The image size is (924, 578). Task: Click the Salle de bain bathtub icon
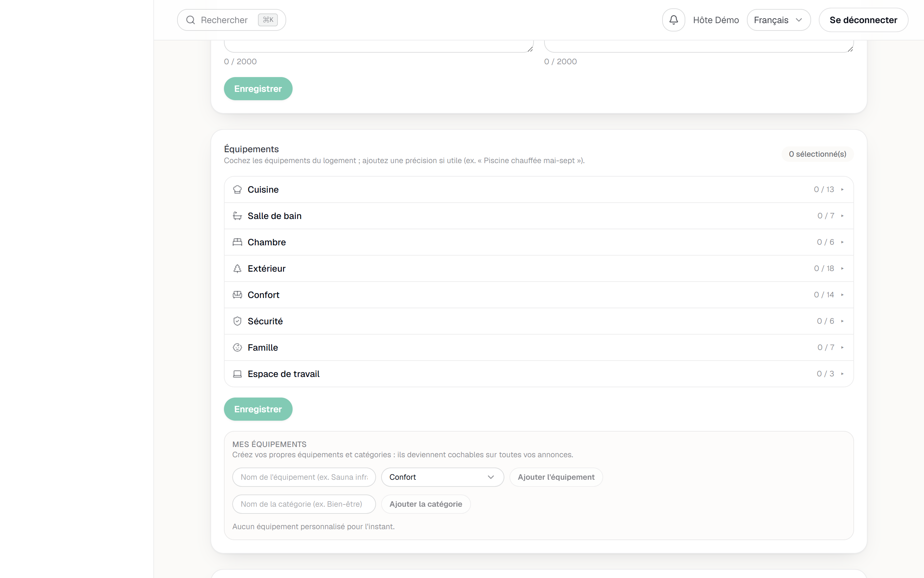[x=237, y=216]
